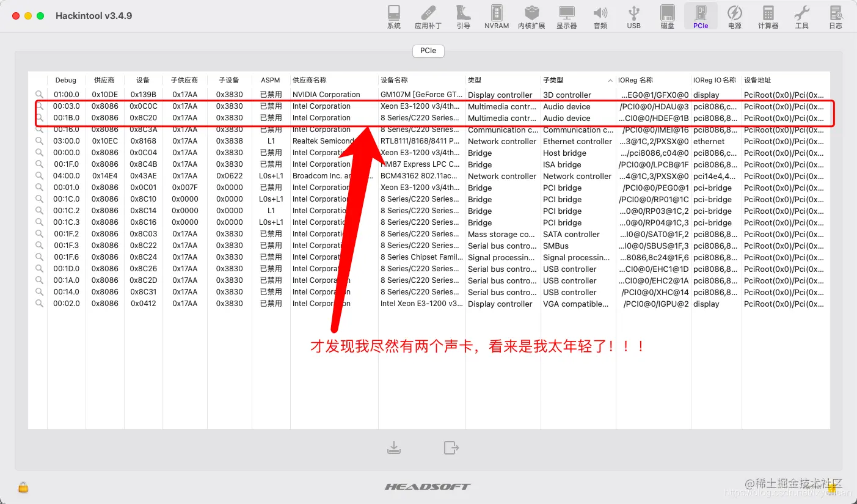Click magnifier icon for the 00:1C.0 row
Viewport: 857px width, 504px height.
click(x=40, y=199)
